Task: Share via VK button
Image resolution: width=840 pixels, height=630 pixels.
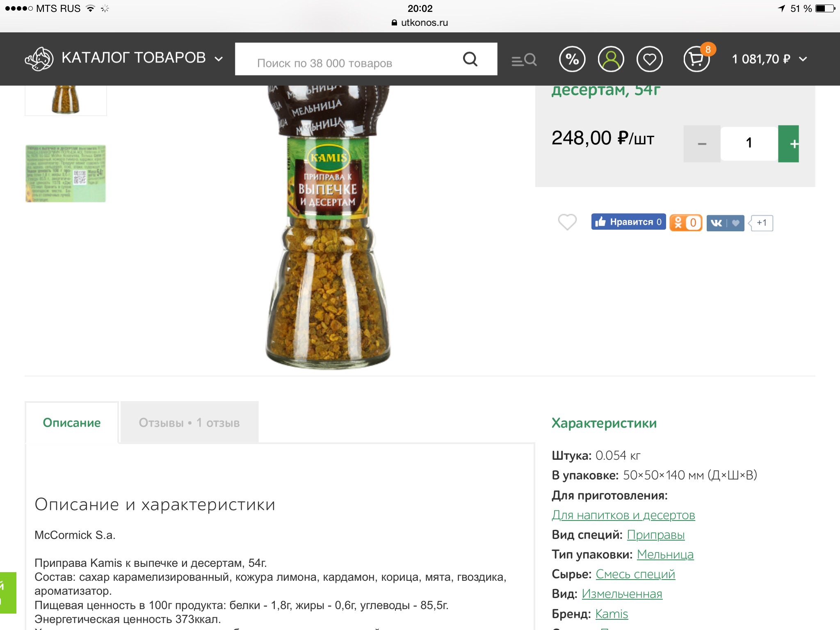Action: point(725,223)
